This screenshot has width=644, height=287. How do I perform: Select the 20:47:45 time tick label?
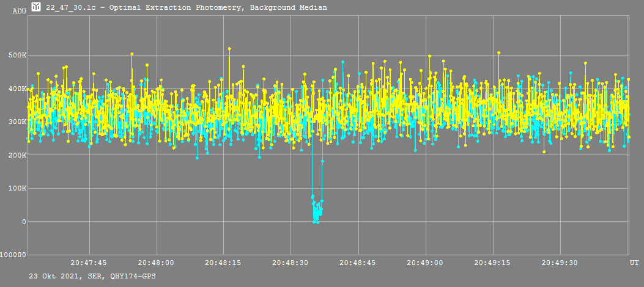pyautogui.click(x=89, y=263)
